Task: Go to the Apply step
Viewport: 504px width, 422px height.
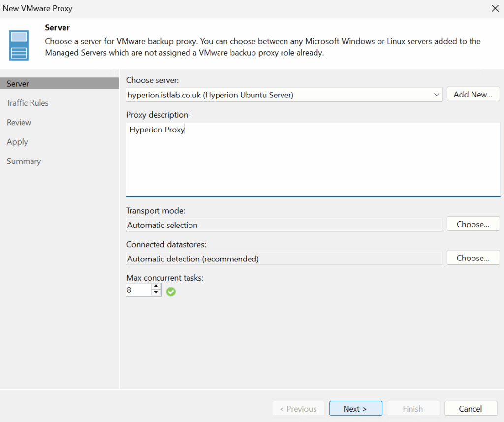Action: [17, 142]
